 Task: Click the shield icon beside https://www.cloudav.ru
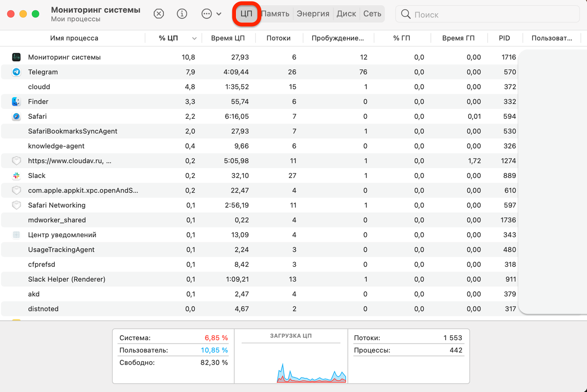pyautogui.click(x=16, y=161)
